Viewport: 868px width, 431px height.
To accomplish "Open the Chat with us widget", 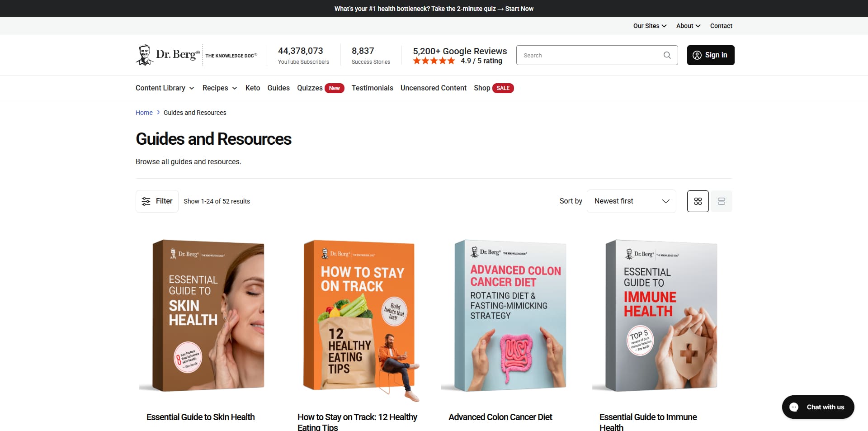I will coord(818,407).
